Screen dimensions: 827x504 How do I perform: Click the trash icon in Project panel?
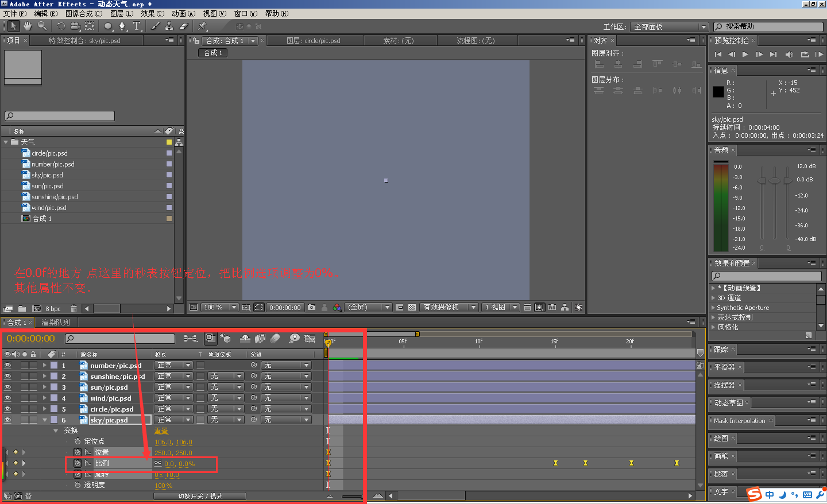74,309
